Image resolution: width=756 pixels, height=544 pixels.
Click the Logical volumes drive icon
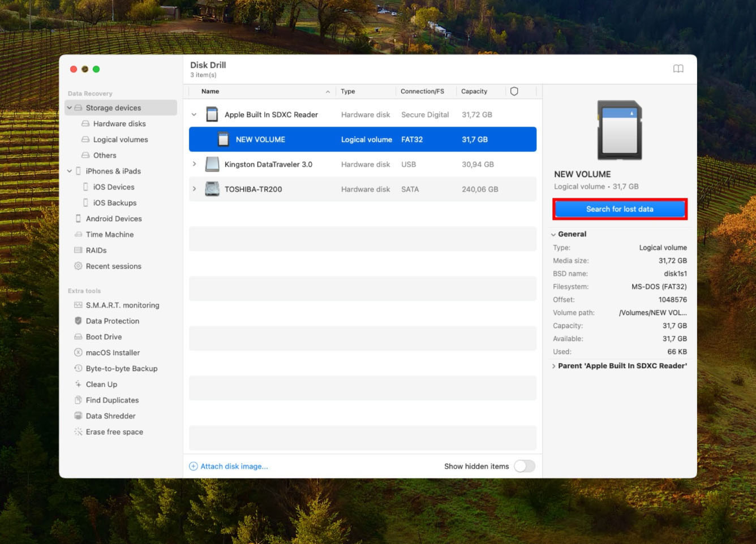[85, 140]
